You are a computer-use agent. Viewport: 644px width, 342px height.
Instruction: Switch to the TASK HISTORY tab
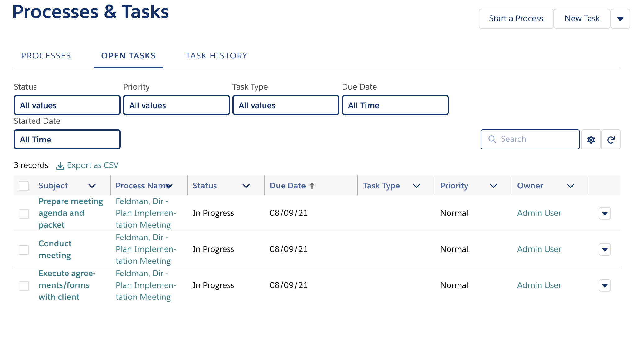(216, 56)
